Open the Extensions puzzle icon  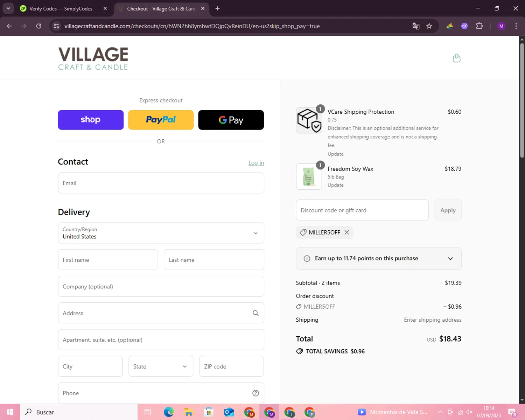479,26
